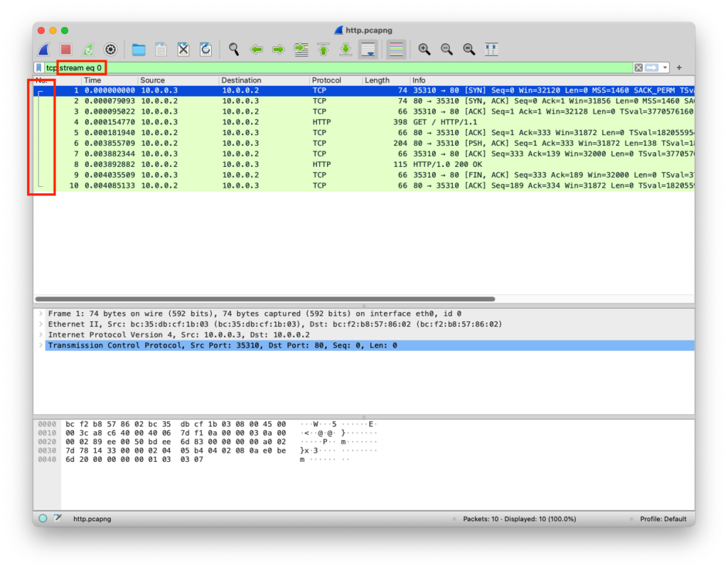Reload the capture file
Viewport: 728px width, 570px height.
tap(205, 50)
